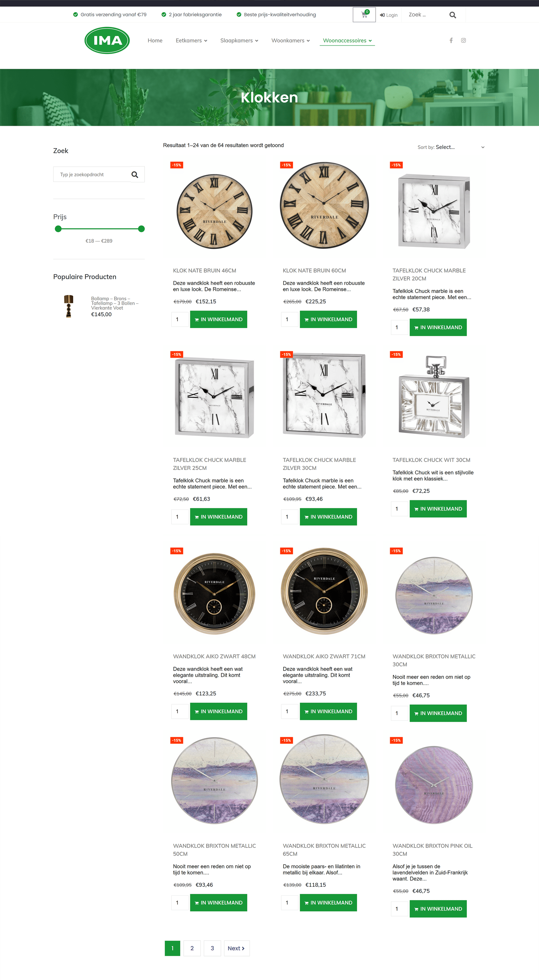This screenshot has width=539, height=980.
Task: Go to the Home menu item
Action: 155,41
